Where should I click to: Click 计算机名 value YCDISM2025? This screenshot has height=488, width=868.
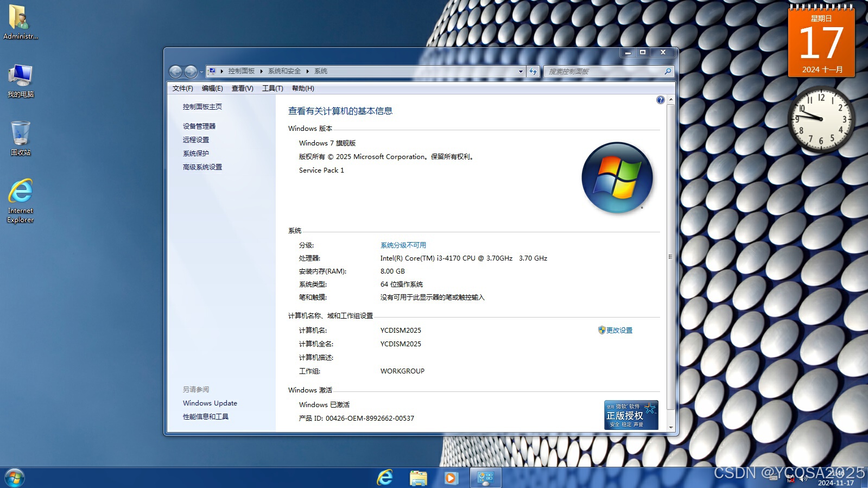click(x=401, y=331)
